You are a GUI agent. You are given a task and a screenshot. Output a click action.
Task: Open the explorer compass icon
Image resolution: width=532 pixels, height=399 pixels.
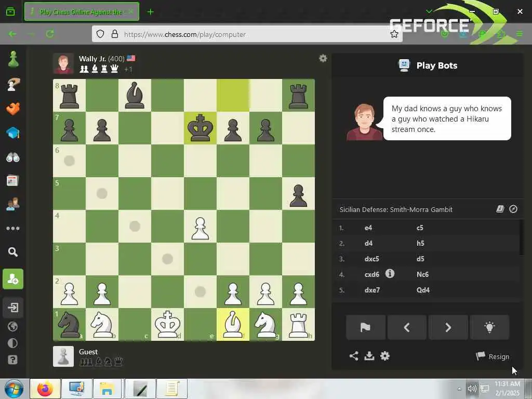(513, 209)
